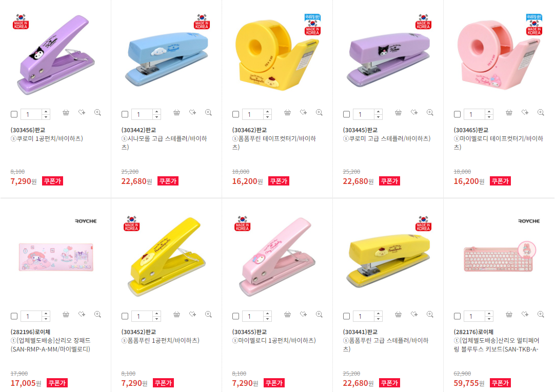
Task: Add Kuromi 1-hole punch to cart
Action: coord(66,113)
